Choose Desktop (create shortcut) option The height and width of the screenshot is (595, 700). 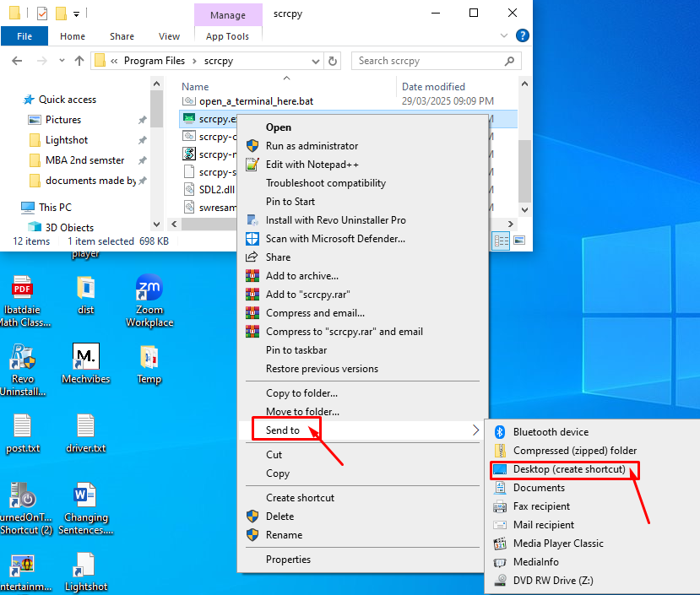point(568,469)
